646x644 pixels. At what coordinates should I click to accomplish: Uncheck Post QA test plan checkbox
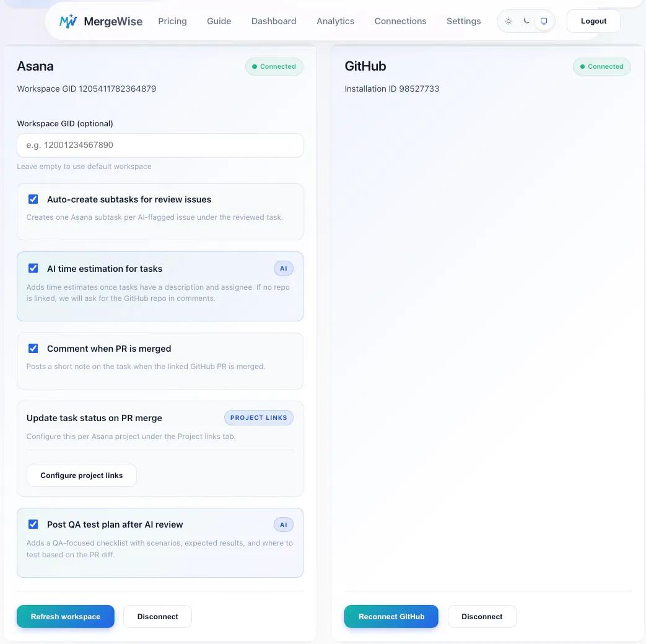click(33, 524)
